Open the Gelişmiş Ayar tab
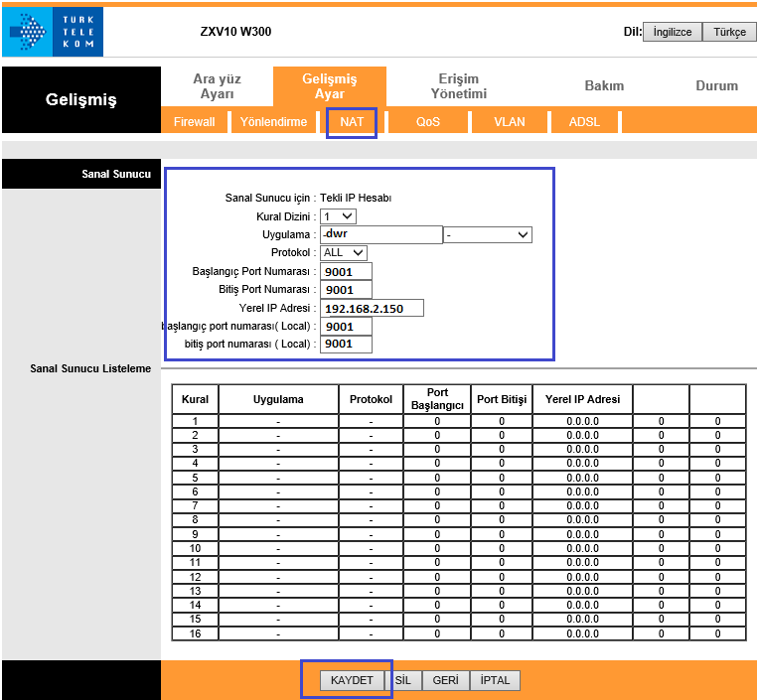The image size is (758, 700). click(330, 86)
